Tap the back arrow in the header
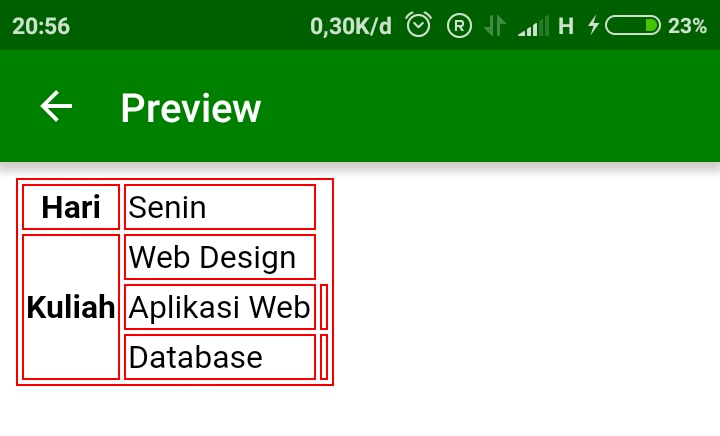720x436 pixels. pyautogui.click(x=57, y=106)
